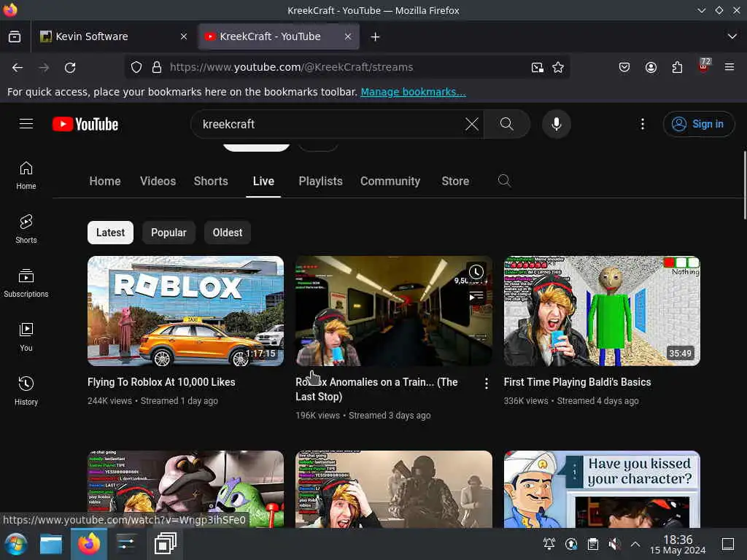Select the Latest sort chip
Image resolution: width=747 pixels, height=560 pixels.
[x=111, y=233]
